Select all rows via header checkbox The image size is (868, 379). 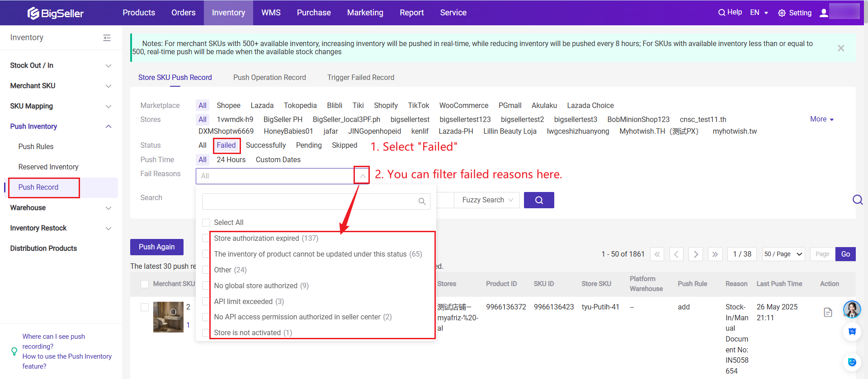click(145, 284)
